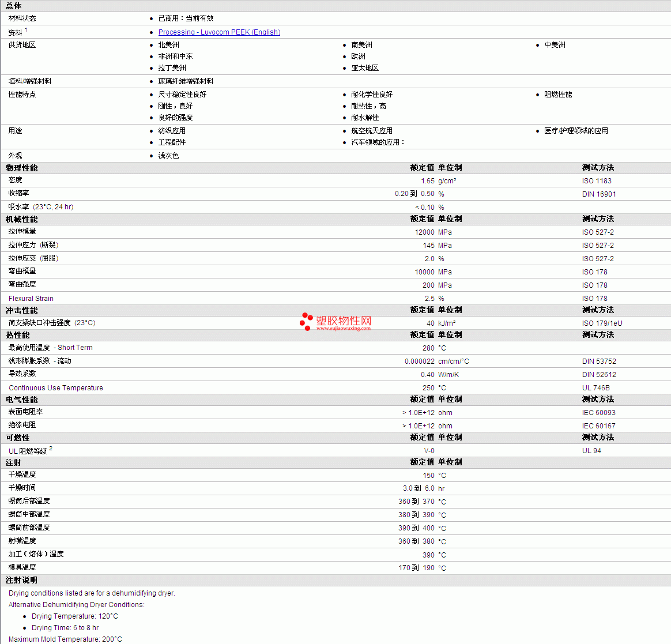Image resolution: width=671 pixels, height=644 pixels.
Task: Click footnote 2 superscript beside UL 阻燃等级
Action: pos(51,448)
